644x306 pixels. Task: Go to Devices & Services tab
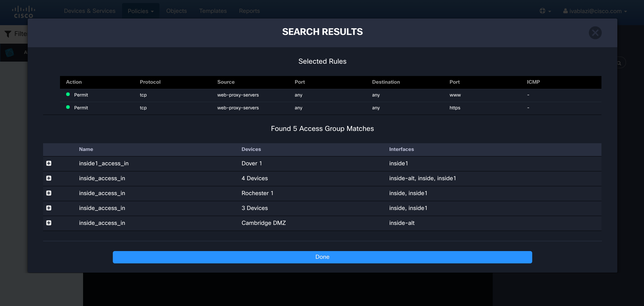point(89,11)
